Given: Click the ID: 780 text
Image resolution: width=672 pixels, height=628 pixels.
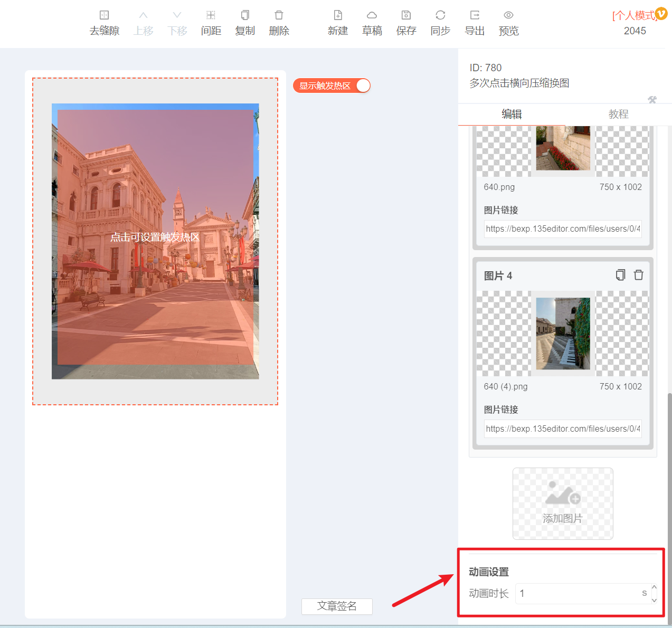Looking at the screenshot, I should click(x=486, y=68).
